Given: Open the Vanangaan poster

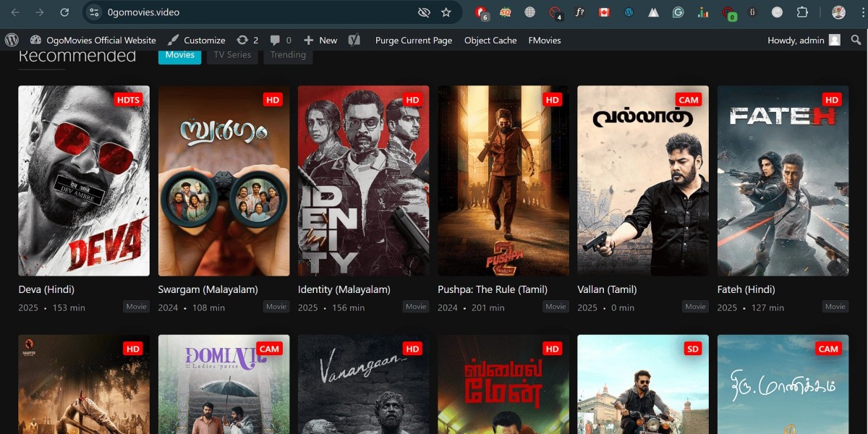Looking at the screenshot, I should (x=363, y=384).
